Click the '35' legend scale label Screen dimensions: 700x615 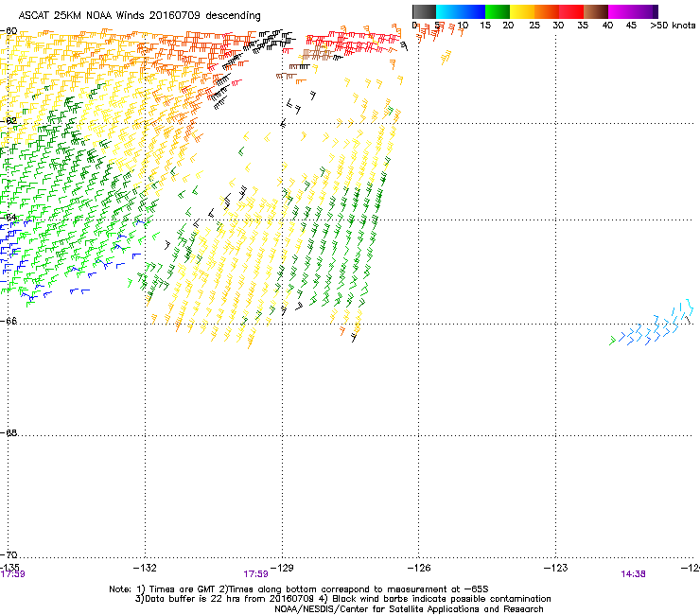pyautogui.click(x=583, y=26)
